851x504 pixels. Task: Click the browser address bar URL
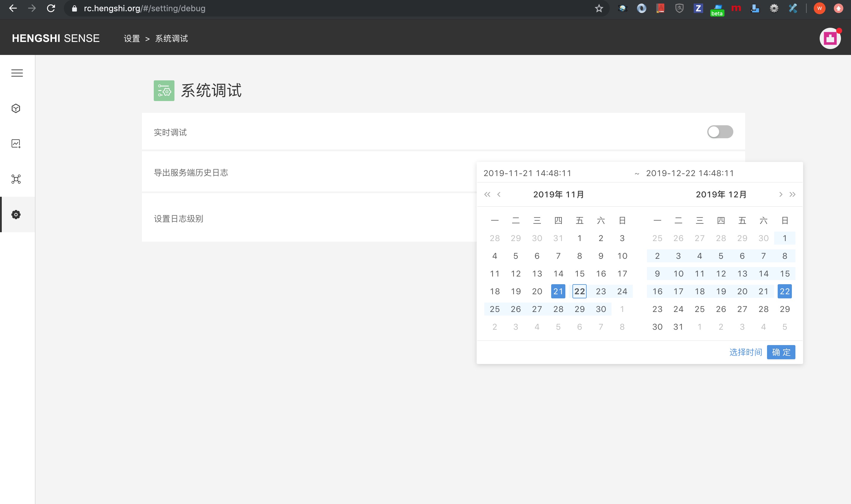click(x=144, y=8)
